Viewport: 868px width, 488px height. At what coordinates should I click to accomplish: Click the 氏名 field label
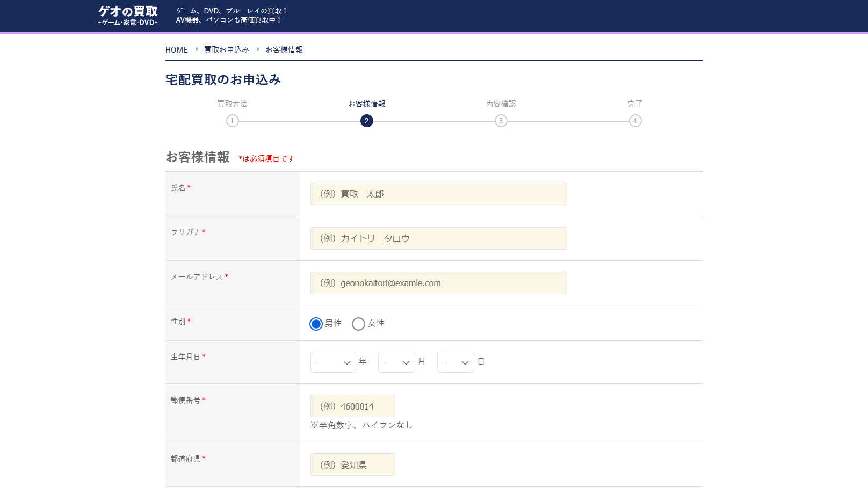180,188
